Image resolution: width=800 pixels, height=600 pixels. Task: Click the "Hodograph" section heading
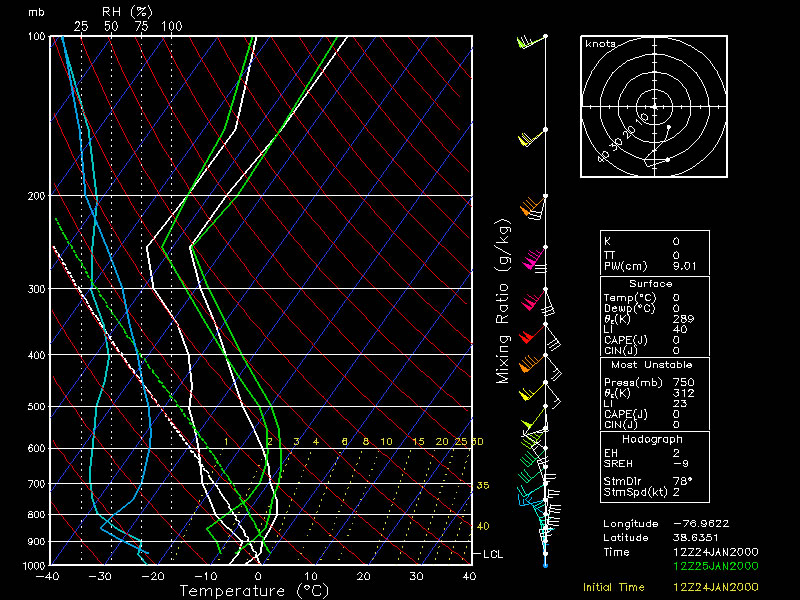click(x=652, y=440)
